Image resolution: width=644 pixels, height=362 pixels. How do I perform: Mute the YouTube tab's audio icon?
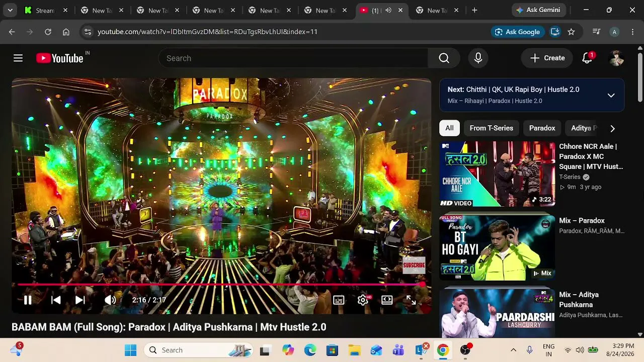[x=388, y=10]
